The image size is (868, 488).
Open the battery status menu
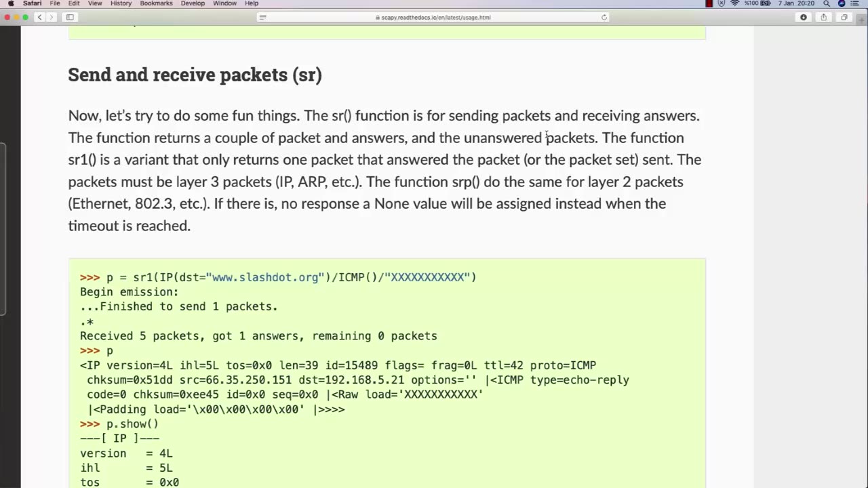pos(766,3)
